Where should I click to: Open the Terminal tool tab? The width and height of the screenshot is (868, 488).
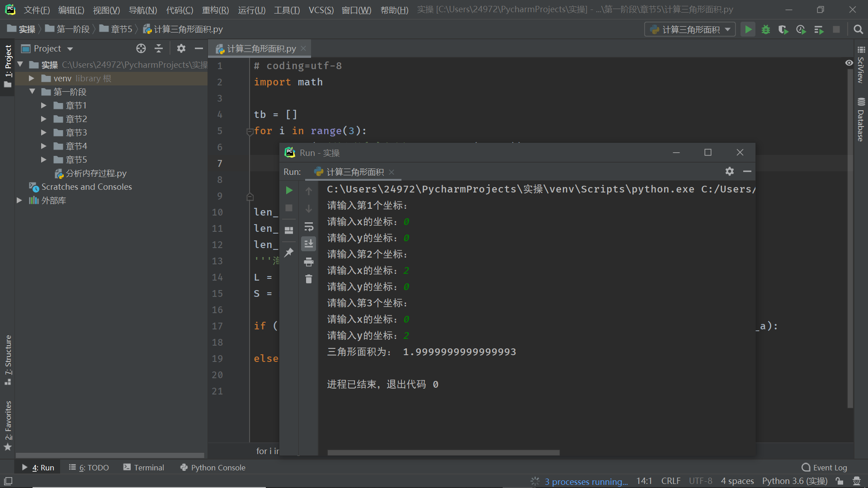pos(144,468)
